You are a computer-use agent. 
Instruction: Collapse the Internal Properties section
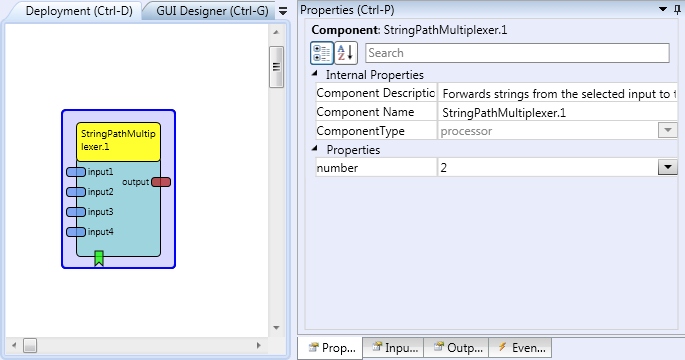[x=315, y=74]
